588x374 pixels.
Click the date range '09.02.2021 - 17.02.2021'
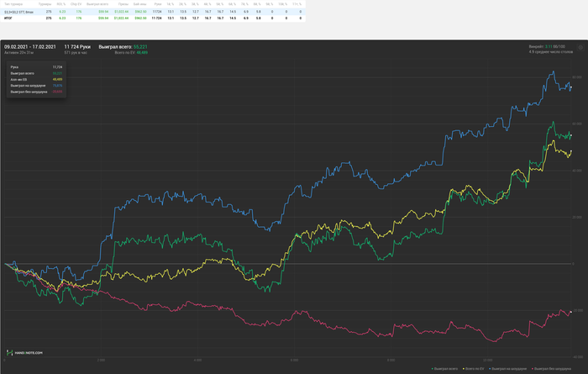tap(30, 47)
